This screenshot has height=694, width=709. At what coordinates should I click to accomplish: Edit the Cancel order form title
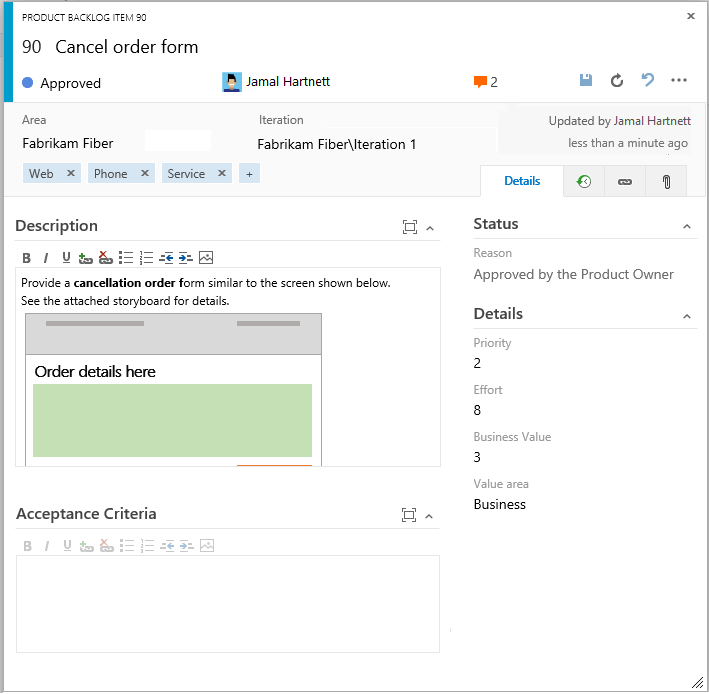[x=127, y=47]
